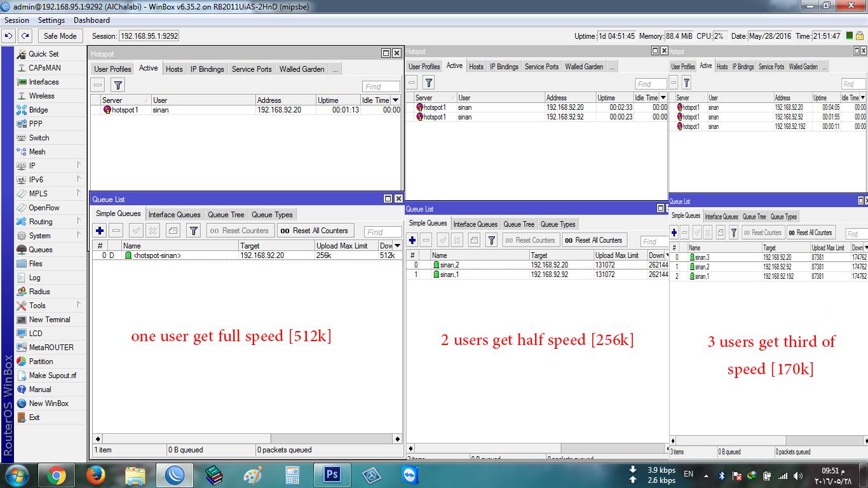The width and height of the screenshot is (868, 488).
Task: Launch New Terminal from the sidebar
Action: [50, 320]
